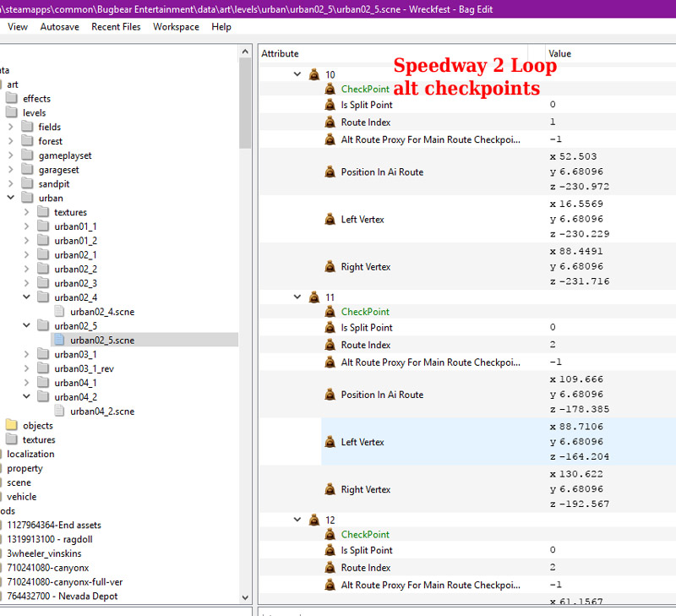Select the 1319913100 - ragdoll mod
The width and height of the screenshot is (676, 616).
50,539
